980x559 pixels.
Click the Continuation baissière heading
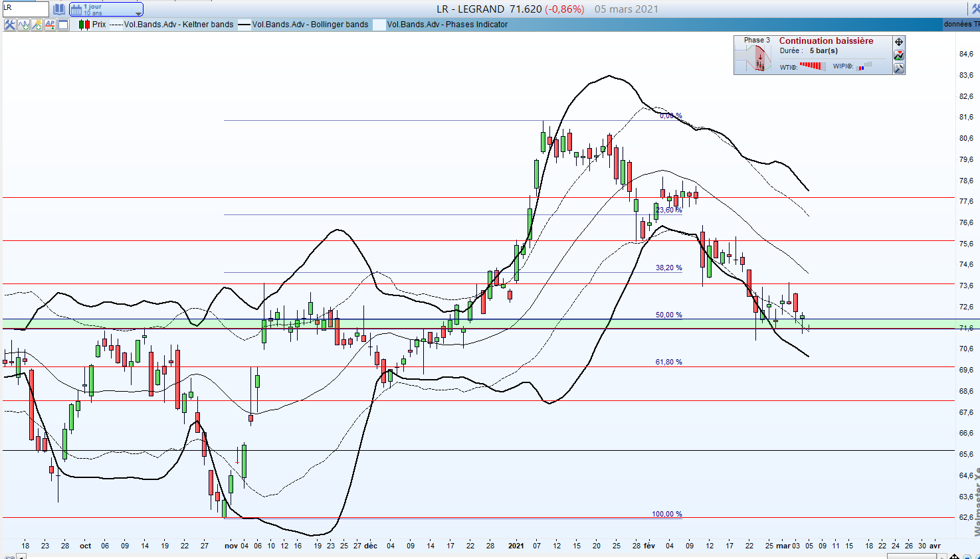[x=826, y=40]
